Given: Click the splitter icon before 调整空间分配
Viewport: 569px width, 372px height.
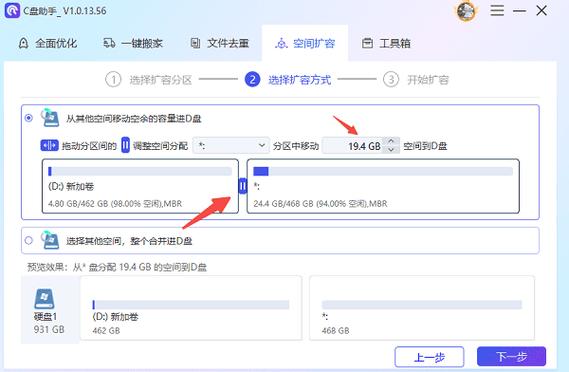Looking at the screenshot, I should tap(125, 145).
